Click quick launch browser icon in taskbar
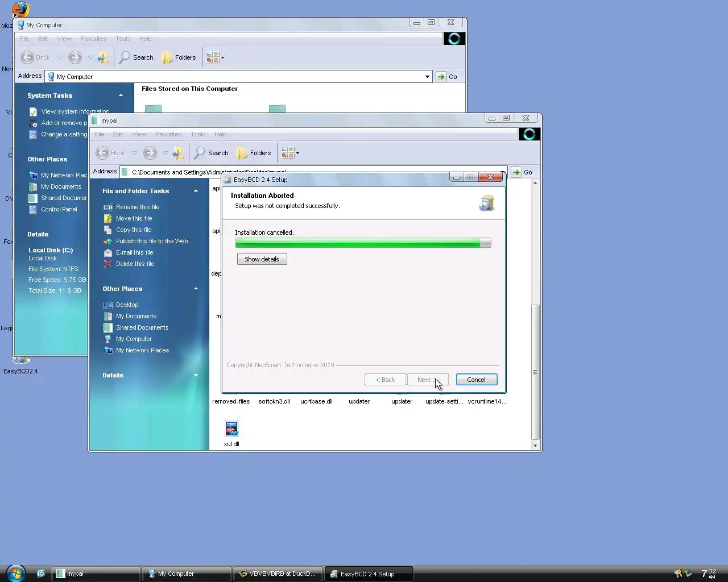 [x=41, y=573]
